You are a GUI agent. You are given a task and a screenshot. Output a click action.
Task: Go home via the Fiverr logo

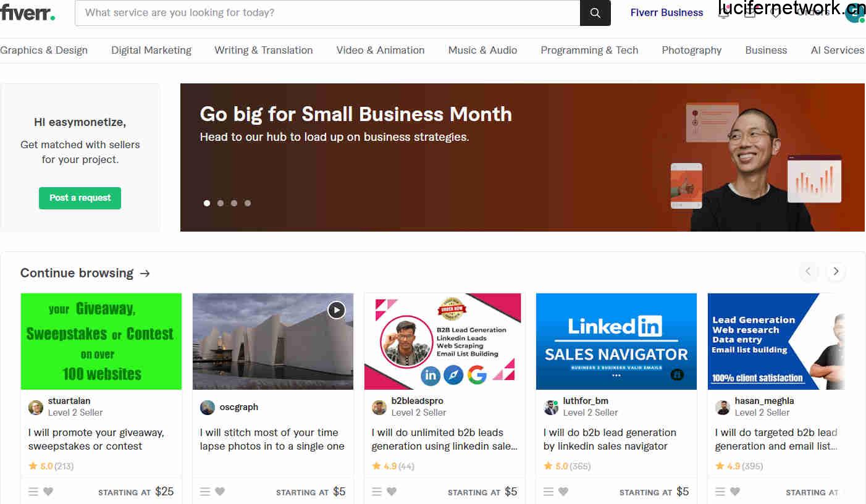(28, 13)
